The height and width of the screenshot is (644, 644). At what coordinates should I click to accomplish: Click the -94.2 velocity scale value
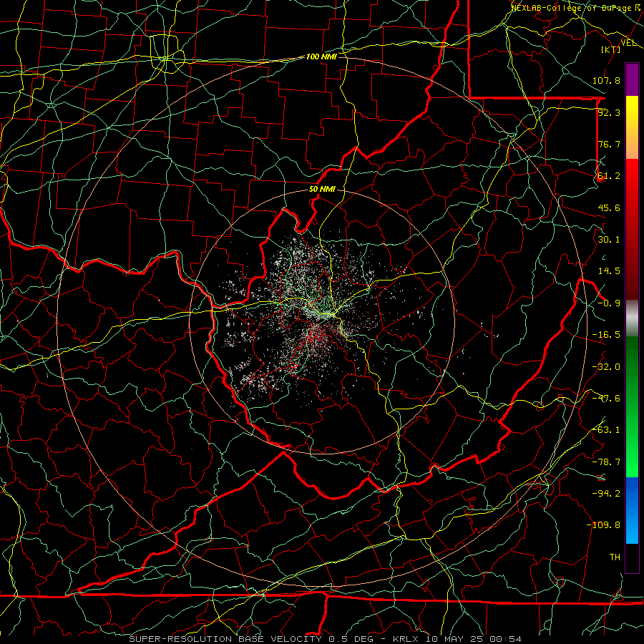(606, 493)
